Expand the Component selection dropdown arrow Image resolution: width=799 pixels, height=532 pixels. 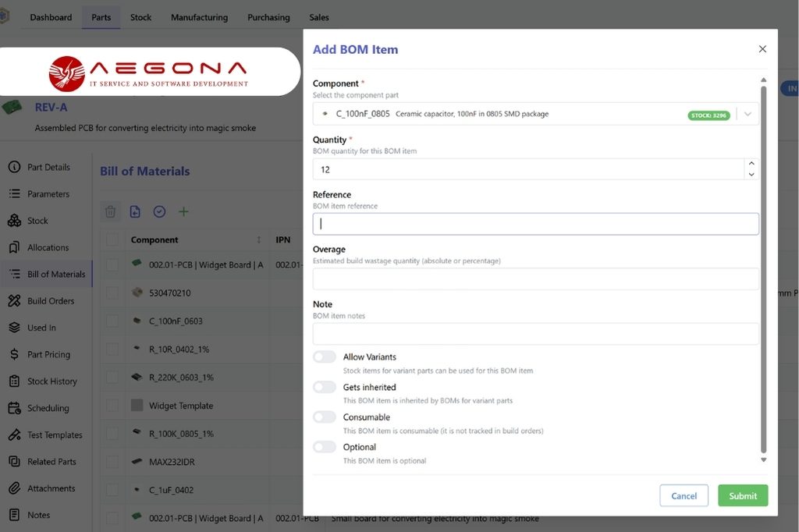tap(748, 114)
